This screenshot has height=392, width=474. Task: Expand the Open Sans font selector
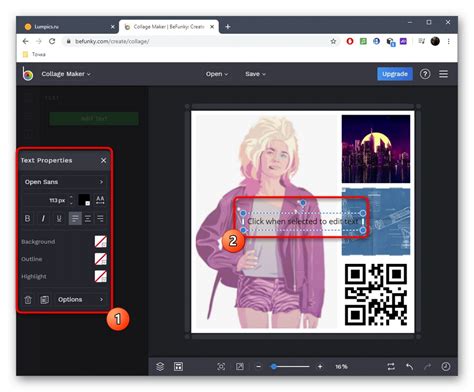pos(64,182)
